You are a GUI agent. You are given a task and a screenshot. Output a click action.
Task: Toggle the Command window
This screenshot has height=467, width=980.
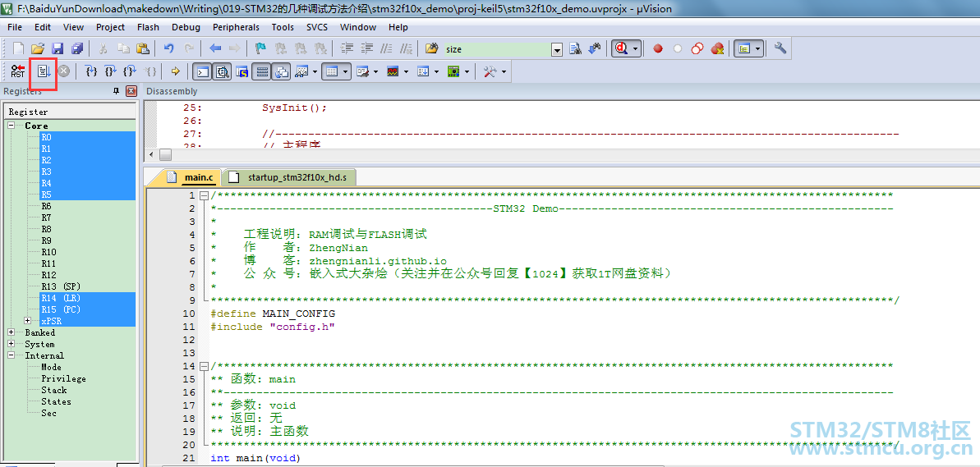202,71
